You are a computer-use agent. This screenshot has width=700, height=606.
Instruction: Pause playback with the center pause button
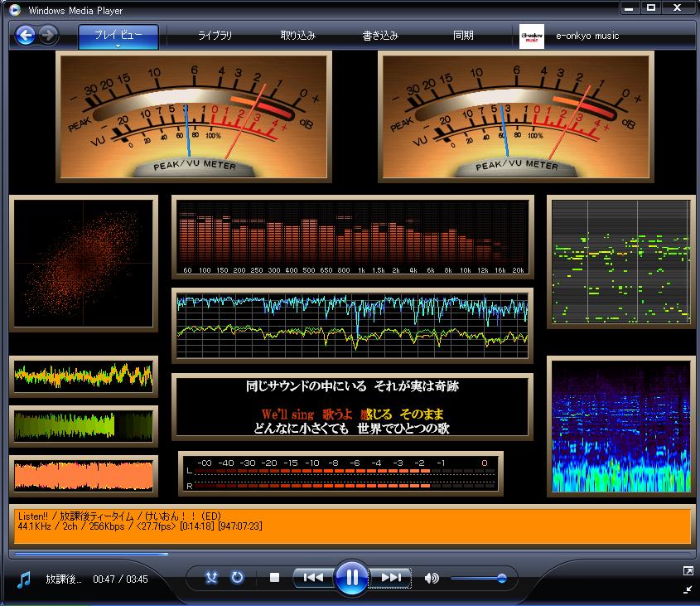[x=352, y=578]
